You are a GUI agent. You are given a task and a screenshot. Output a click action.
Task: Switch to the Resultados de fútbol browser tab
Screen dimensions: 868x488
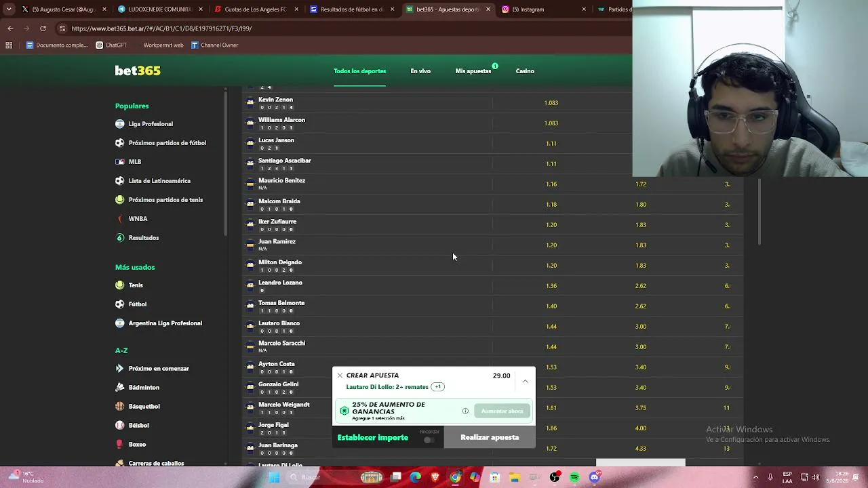point(351,9)
